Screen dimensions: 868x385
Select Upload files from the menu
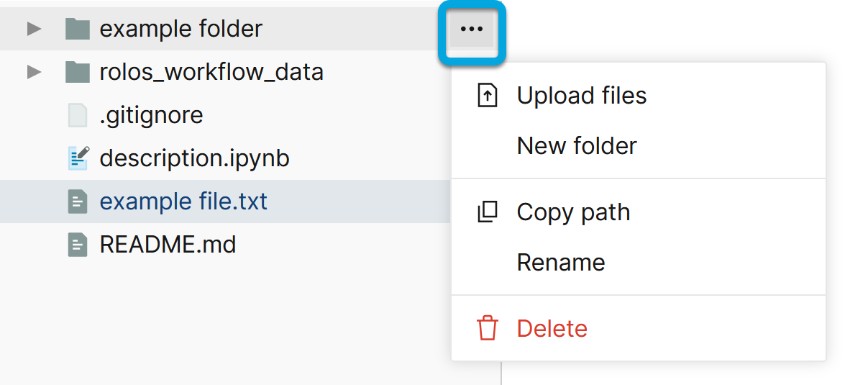pyautogui.click(x=581, y=96)
